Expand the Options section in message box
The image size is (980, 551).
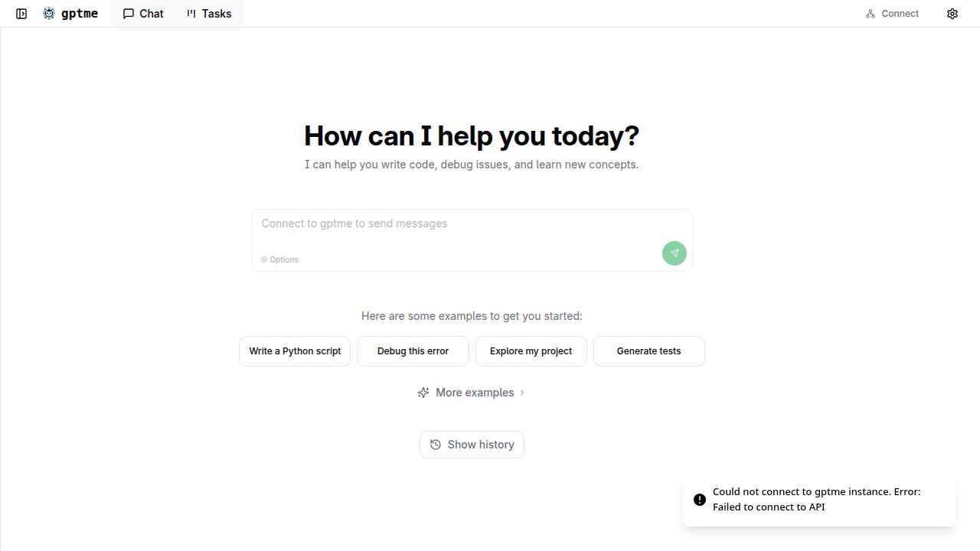(279, 259)
